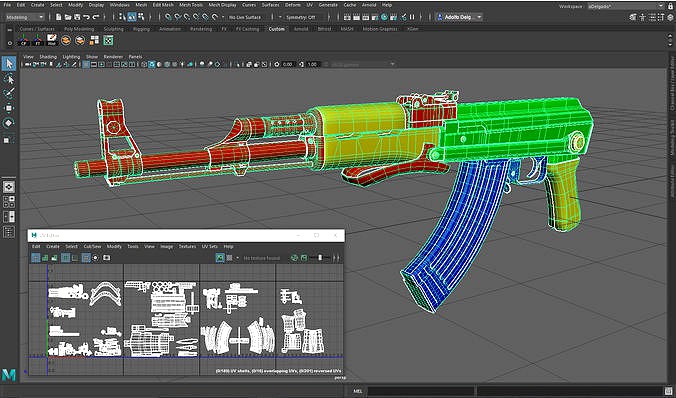The height and width of the screenshot is (398, 676).
Task: Switch to the Poly Modeling shelf tab
Action: coord(79,29)
